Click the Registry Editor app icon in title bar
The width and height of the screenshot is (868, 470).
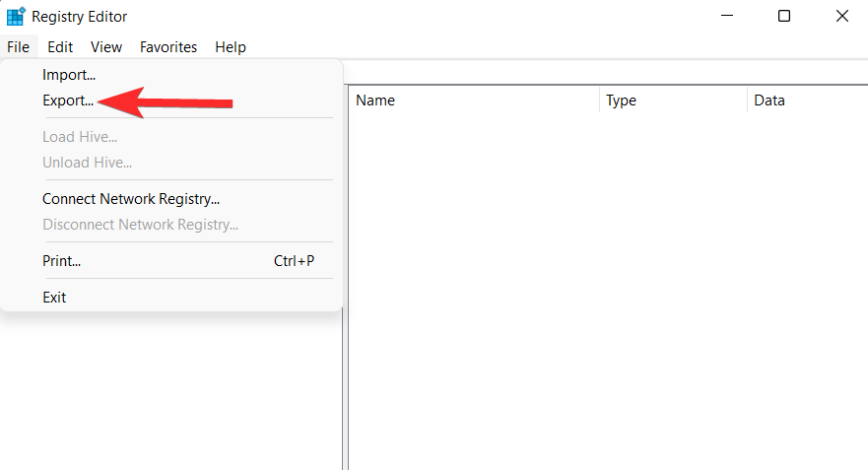tap(16, 16)
